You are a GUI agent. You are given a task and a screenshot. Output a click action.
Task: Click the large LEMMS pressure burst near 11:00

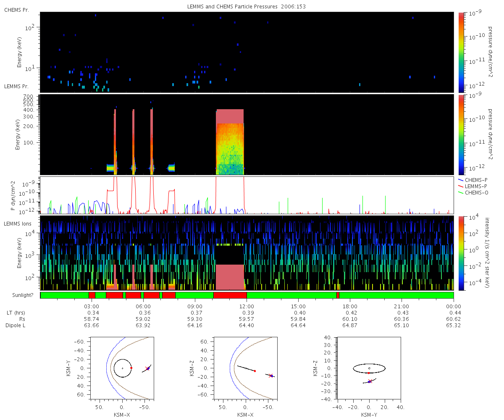click(230, 142)
